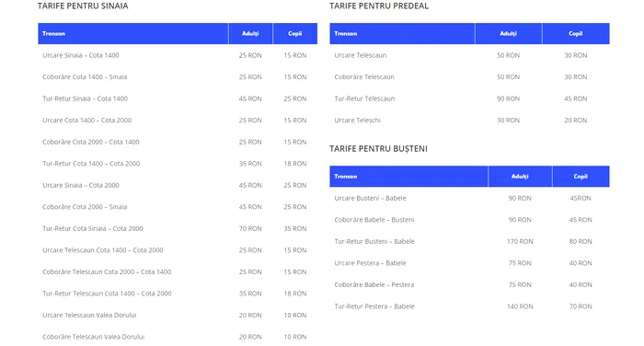Screen dimensions: 644x346
Task: Click the Tarife pentru Sinaia heading
Action: (x=83, y=6)
